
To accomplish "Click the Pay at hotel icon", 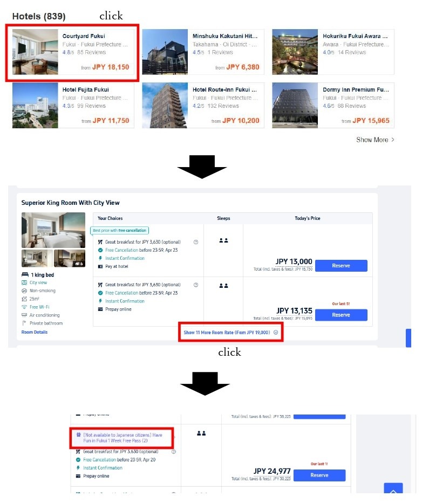I will click(100, 266).
